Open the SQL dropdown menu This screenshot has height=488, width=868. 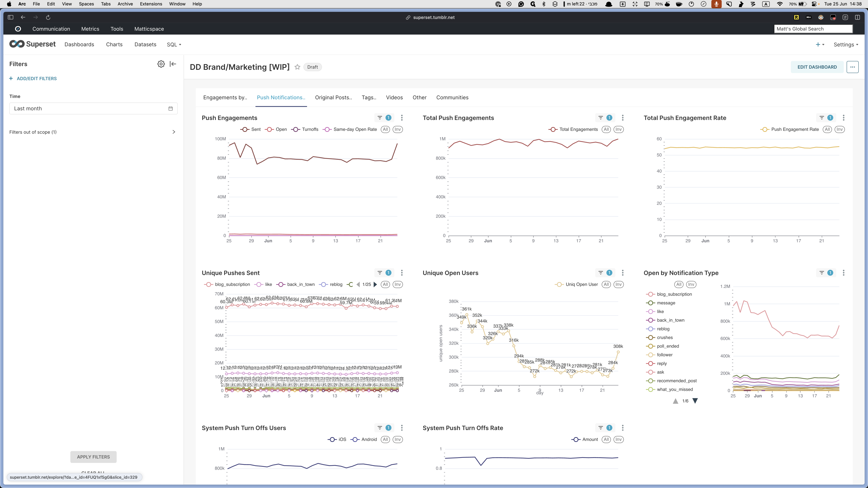(x=174, y=44)
